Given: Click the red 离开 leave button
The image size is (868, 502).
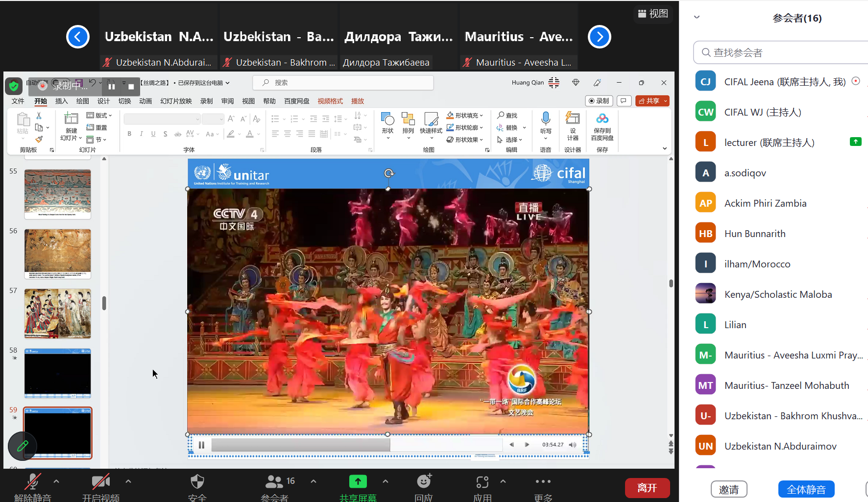Looking at the screenshot, I should 647,488.
